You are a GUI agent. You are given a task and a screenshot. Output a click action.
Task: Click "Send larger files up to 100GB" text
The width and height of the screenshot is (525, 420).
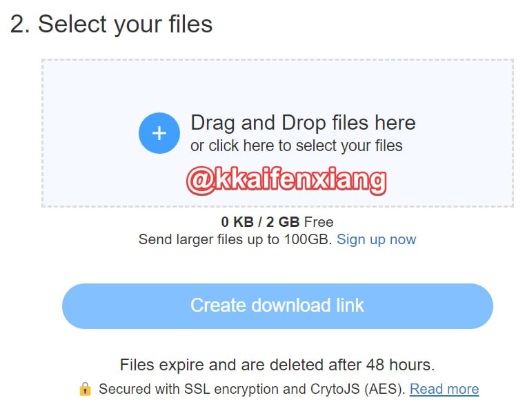(235, 239)
